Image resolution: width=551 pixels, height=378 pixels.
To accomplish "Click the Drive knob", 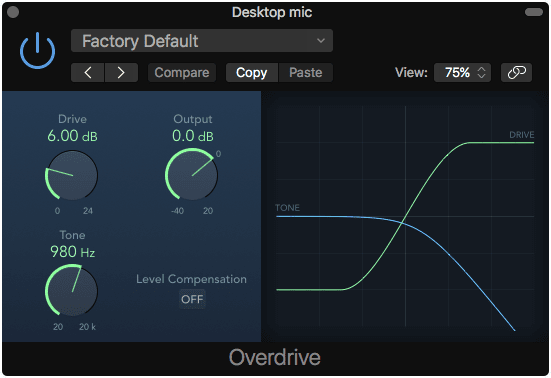I will tap(72, 175).
